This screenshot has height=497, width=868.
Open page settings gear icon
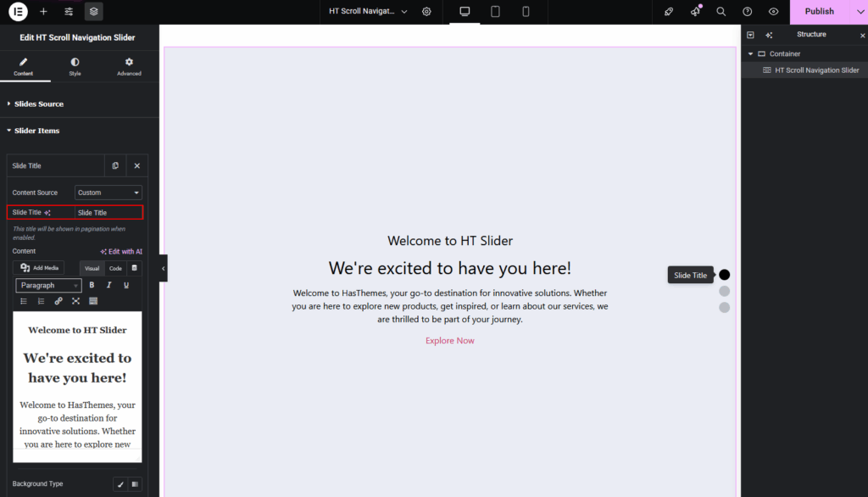coord(426,12)
